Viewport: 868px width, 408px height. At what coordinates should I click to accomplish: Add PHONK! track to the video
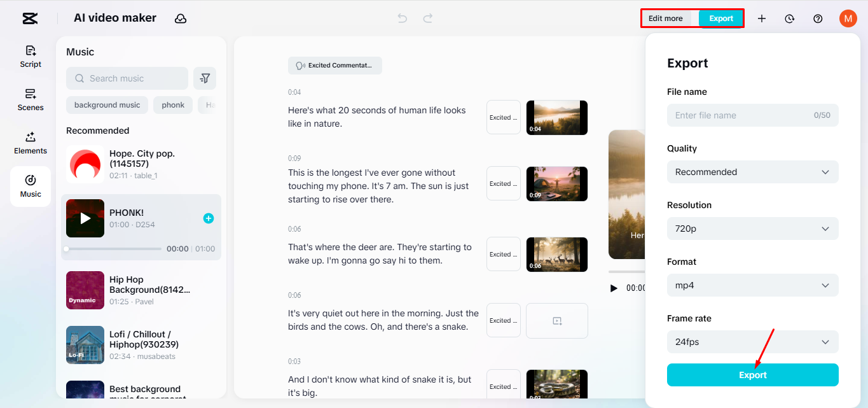click(x=208, y=218)
